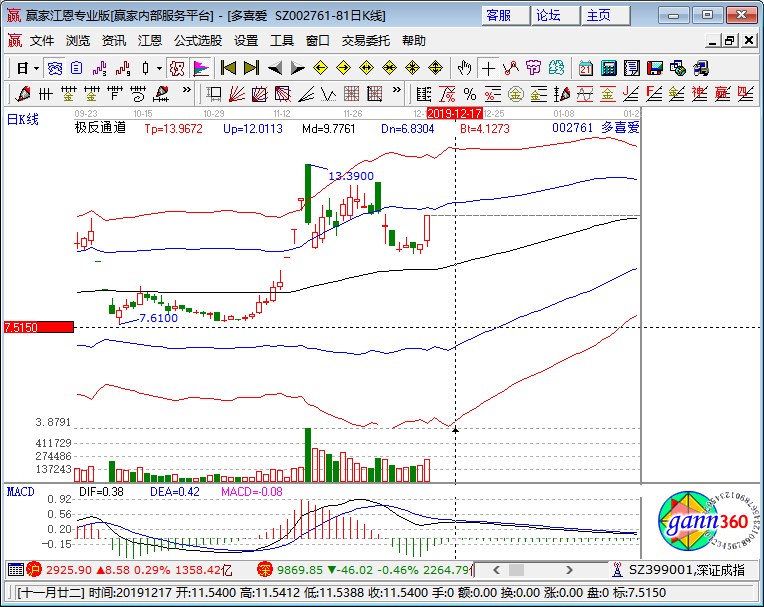764x607 pixels.
Task: Expand first drawing toolbar overflow chevron
Action: point(187,90)
